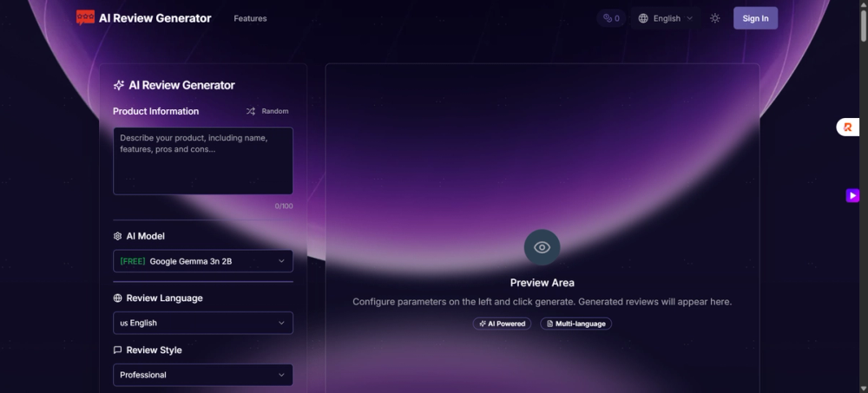This screenshot has width=868, height=393.
Task: Open the English language selector
Action: tap(666, 18)
